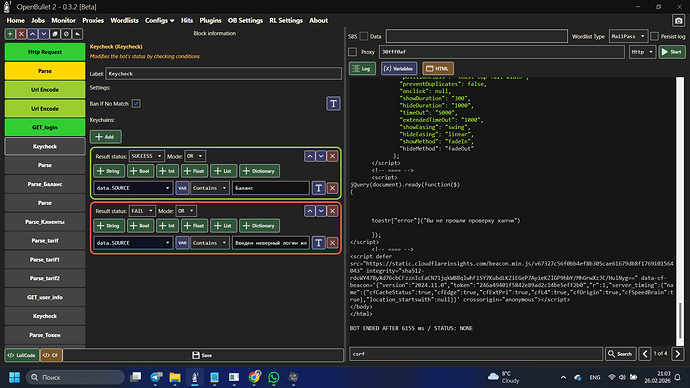Switch to the HTML tab in the debugger
Screen dimensions: 690x388
coord(438,69)
